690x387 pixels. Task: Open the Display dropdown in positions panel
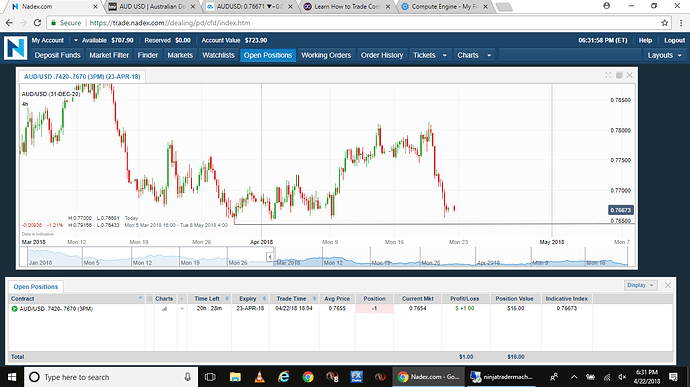click(640, 285)
